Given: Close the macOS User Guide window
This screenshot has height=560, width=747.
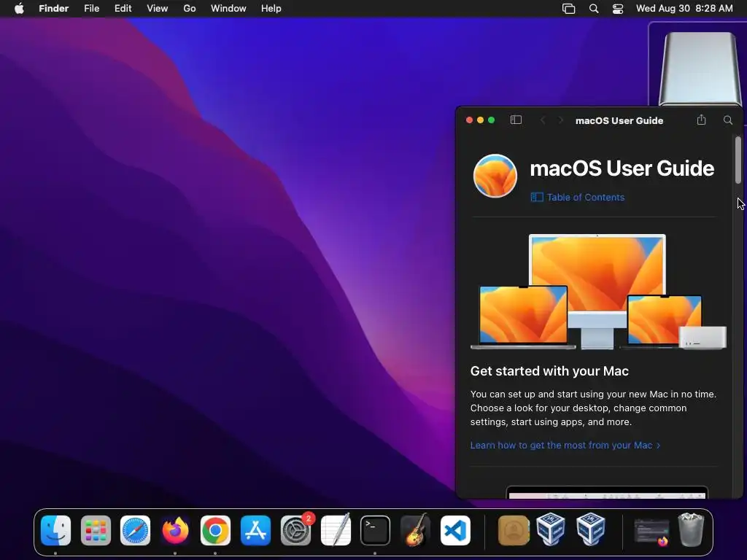Looking at the screenshot, I should (x=469, y=120).
